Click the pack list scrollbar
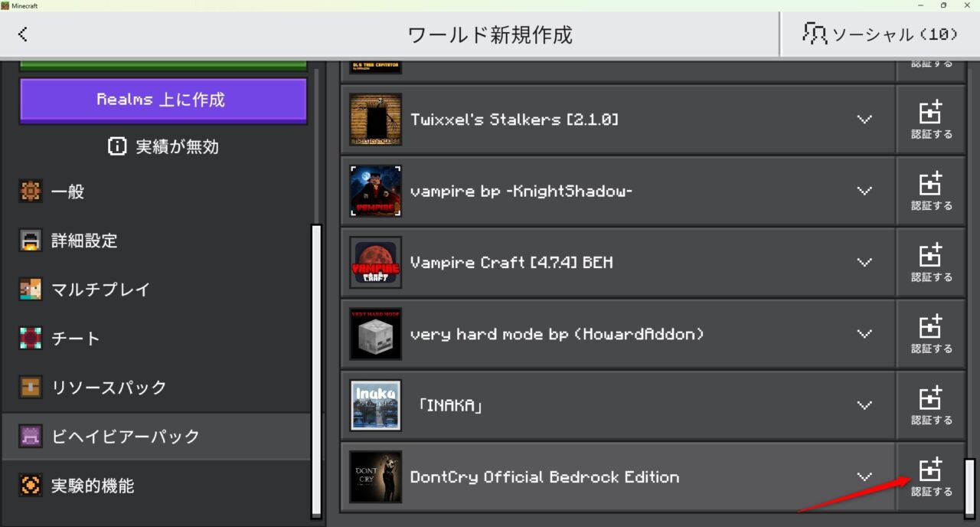Screen dimensions: 980x527 click(x=970, y=489)
